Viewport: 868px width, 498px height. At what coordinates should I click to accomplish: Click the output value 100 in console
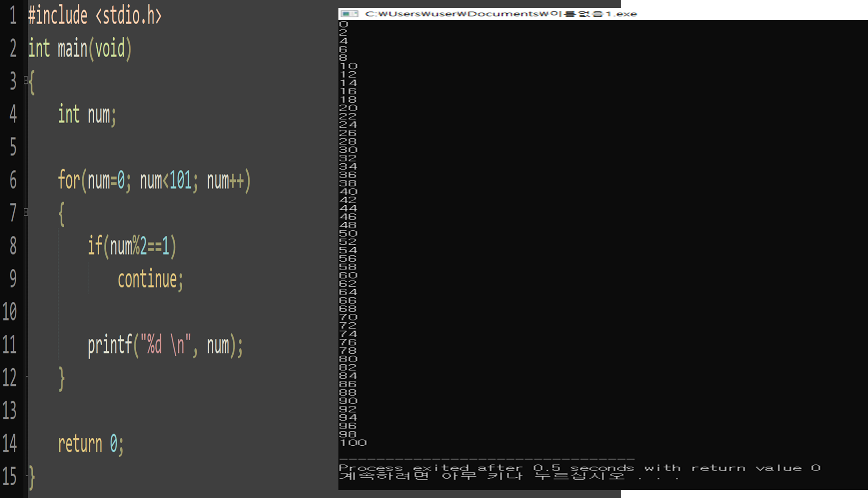353,443
